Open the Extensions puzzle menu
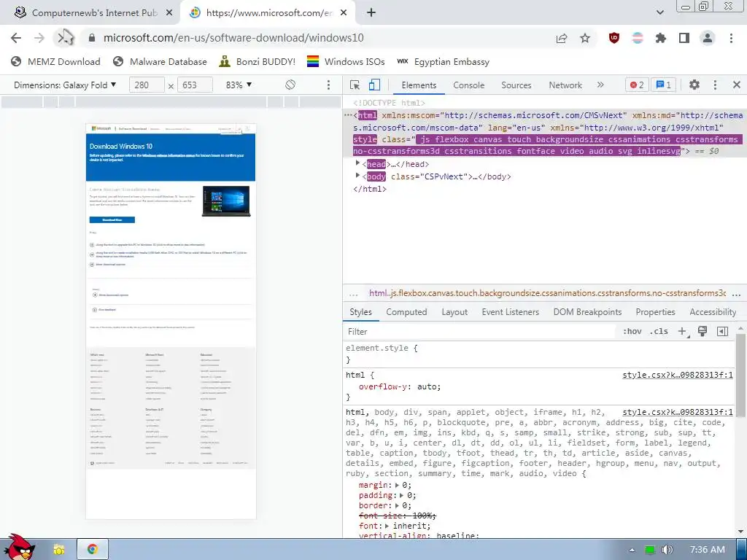Image resolution: width=747 pixels, height=560 pixels. [x=661, y=38]
